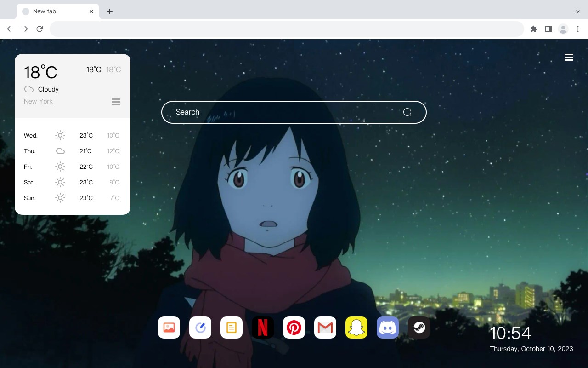Click into the Search field
Screen dimensions: 588x368
(294, 112)
